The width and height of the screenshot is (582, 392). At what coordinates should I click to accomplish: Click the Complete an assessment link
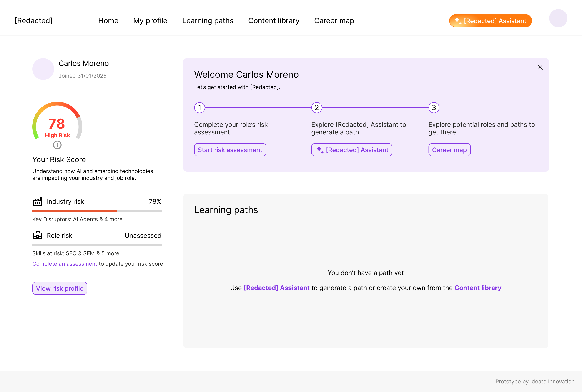(x=65, y=264)
